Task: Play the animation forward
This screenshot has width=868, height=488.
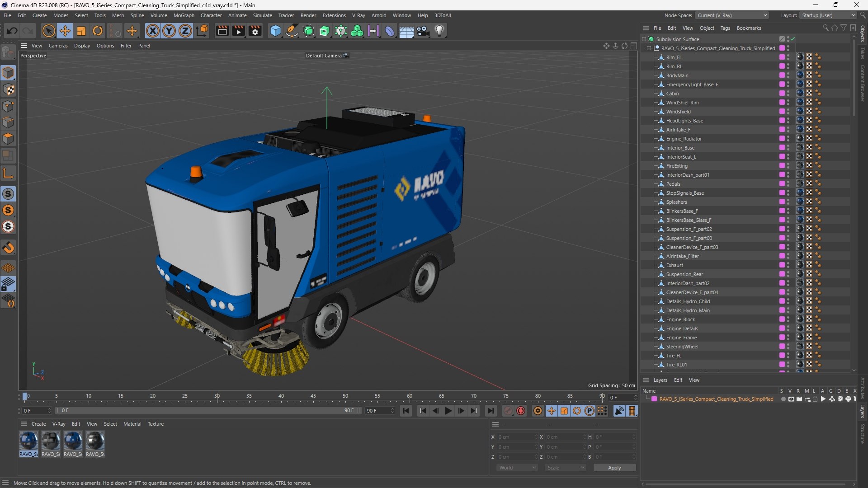Action: point(448,411)
